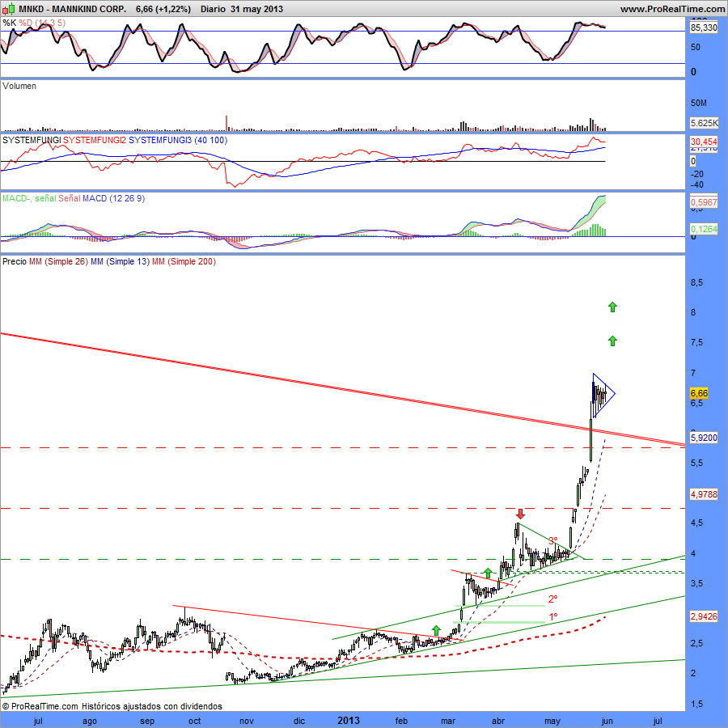This screenshot has height=728, width=728.
Task: Click the red 2° annotation text
Action: [553, 599]
